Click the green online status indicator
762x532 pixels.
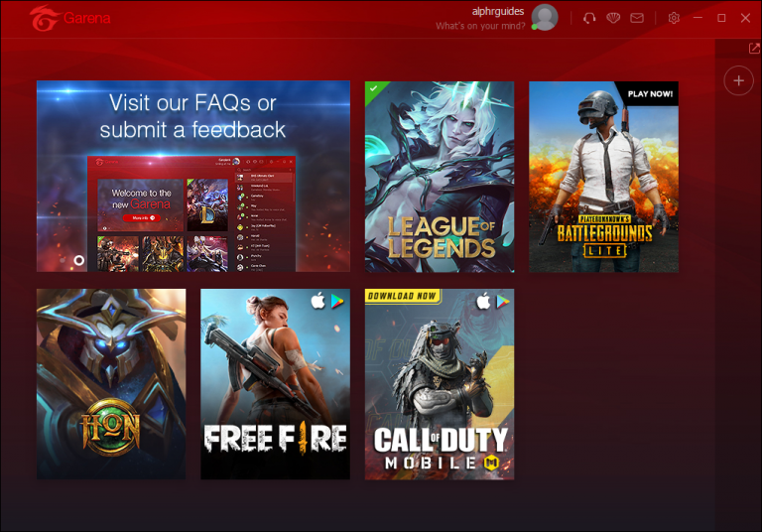click(534, 27)
